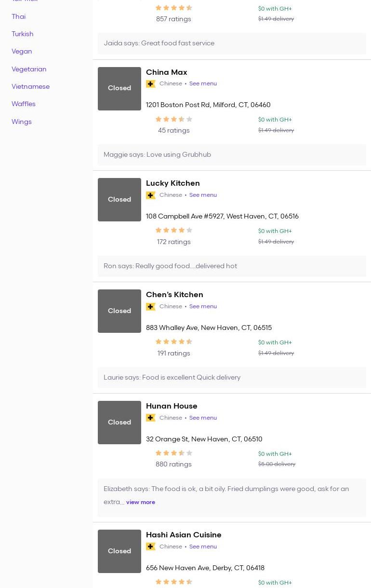Viewport: 371px width, 588px height.
Task: Click the star rating for Lucky Kitchen
Action: pos(173,231)
